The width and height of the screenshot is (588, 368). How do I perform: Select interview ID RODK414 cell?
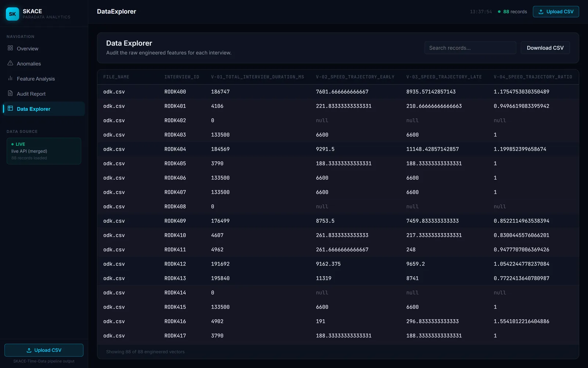[175, 293]
